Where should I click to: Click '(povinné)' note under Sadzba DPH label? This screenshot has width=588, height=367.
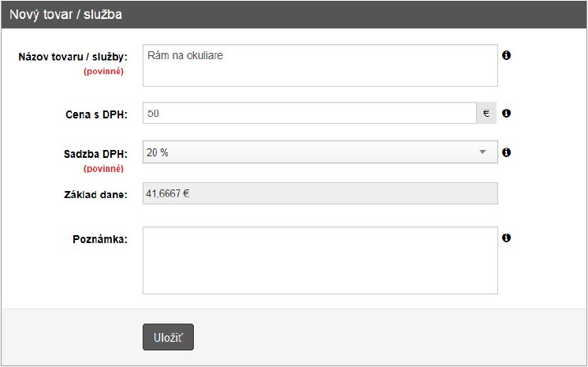(x=105, y=168)
